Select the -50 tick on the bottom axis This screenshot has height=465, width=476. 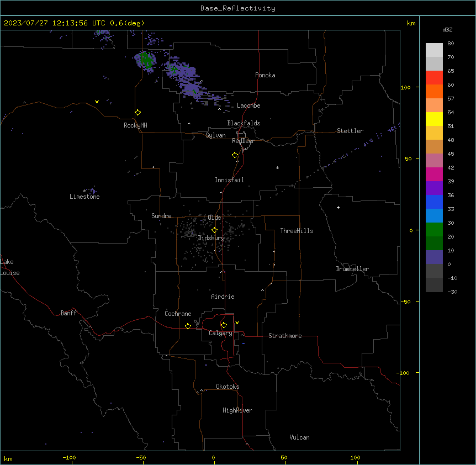click(x=141, y=457)
